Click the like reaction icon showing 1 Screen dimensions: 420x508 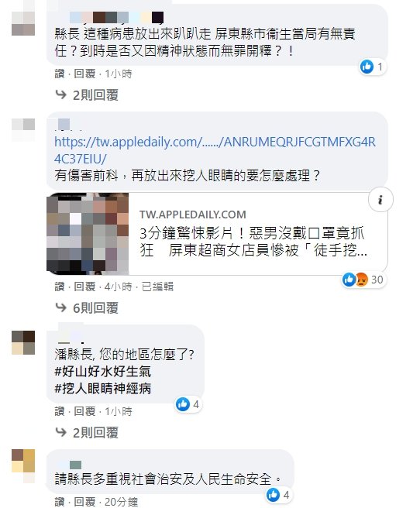pos(367,67)
